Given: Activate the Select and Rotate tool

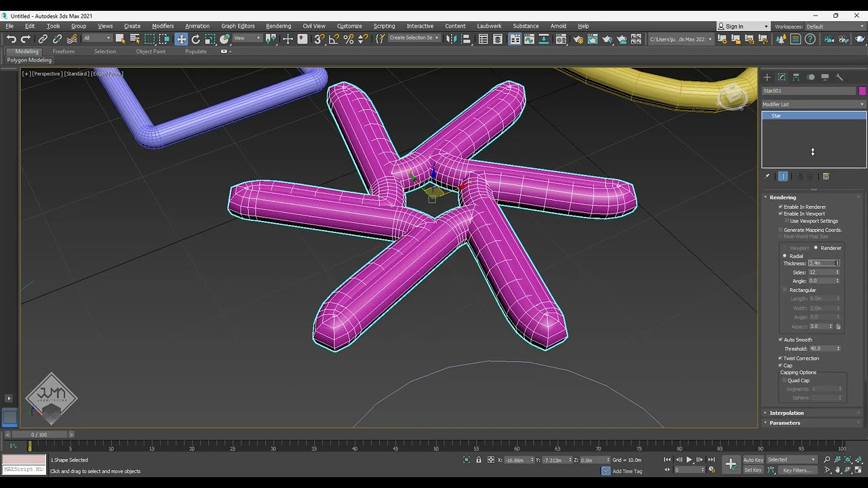Looking at the screenshot, I should (x=196, y=39).
